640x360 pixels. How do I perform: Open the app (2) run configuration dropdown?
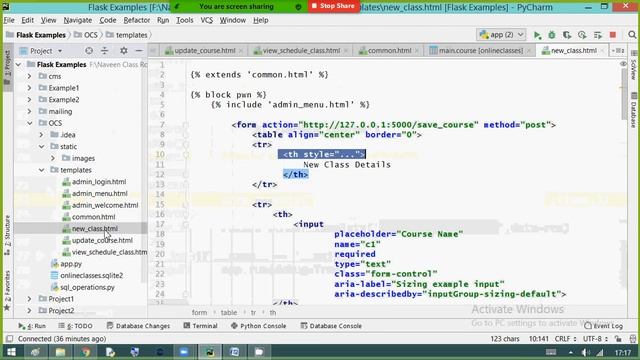[502, 35]
